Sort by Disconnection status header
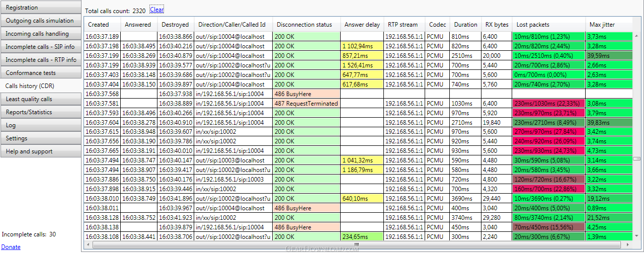Image resolution: width=644 pixels, height=253 pixels. 306,25
